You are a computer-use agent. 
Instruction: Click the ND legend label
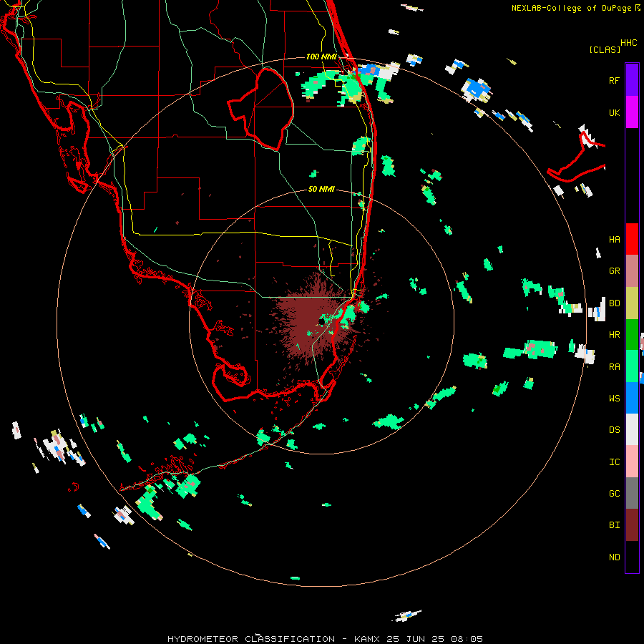tap(615, 557)
